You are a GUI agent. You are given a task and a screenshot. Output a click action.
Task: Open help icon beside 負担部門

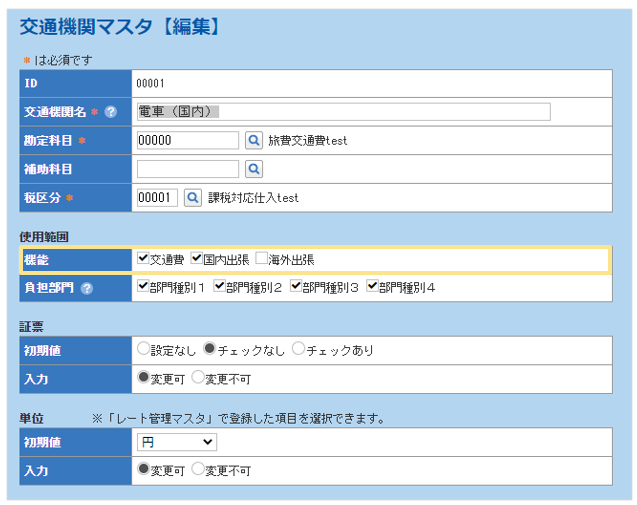click(x=87, y=288)
